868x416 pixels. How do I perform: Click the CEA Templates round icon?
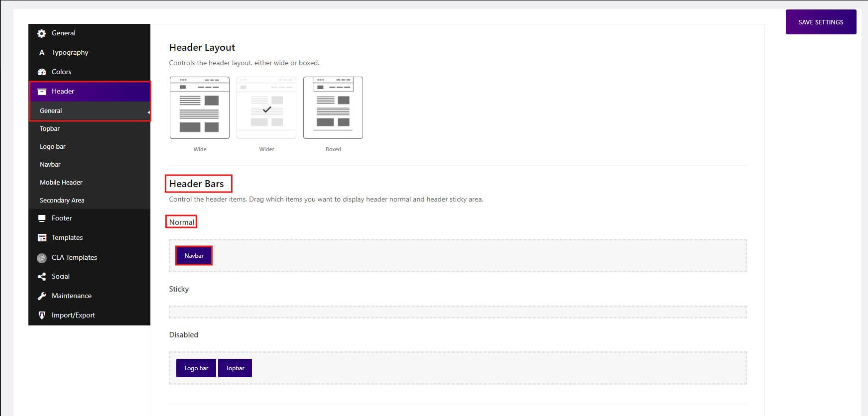coord(42,258)
